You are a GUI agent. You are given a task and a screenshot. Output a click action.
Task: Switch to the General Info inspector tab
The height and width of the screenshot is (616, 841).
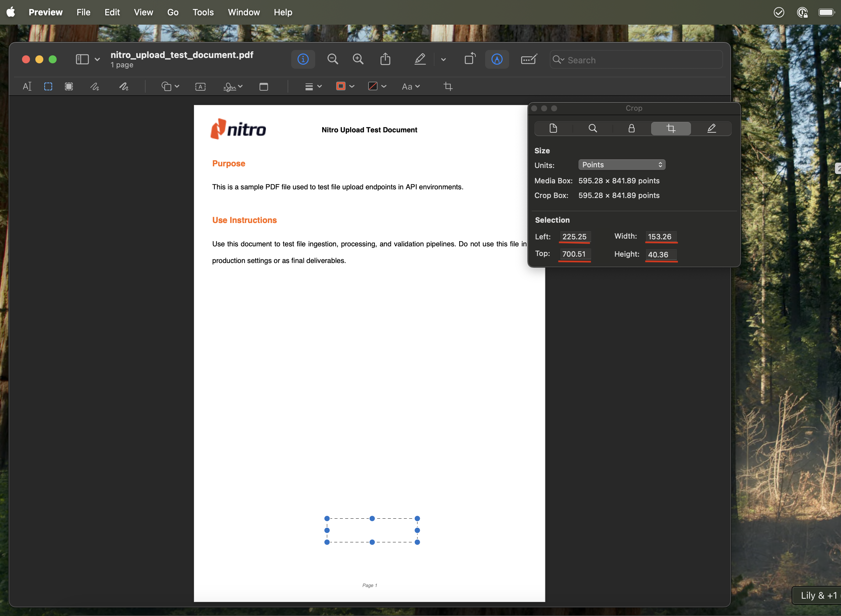[x=553, y=129]
